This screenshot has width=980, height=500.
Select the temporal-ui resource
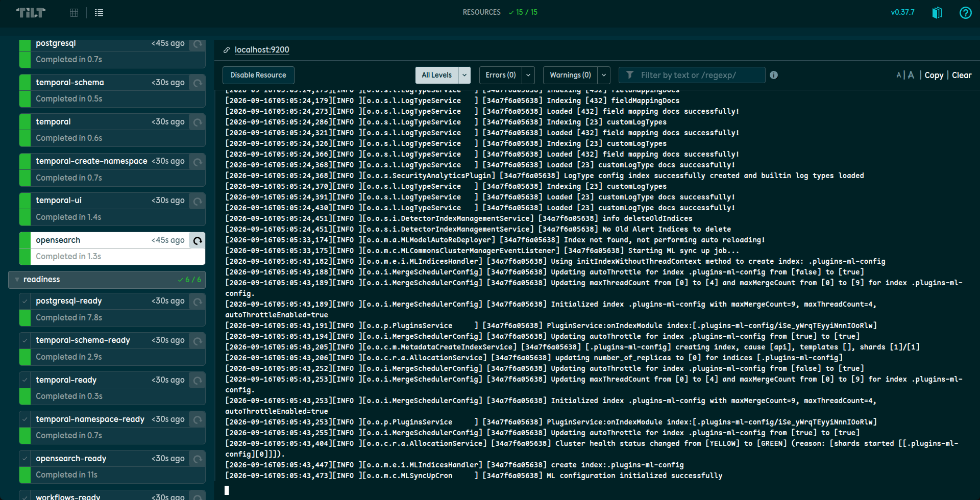pos(112,209)
